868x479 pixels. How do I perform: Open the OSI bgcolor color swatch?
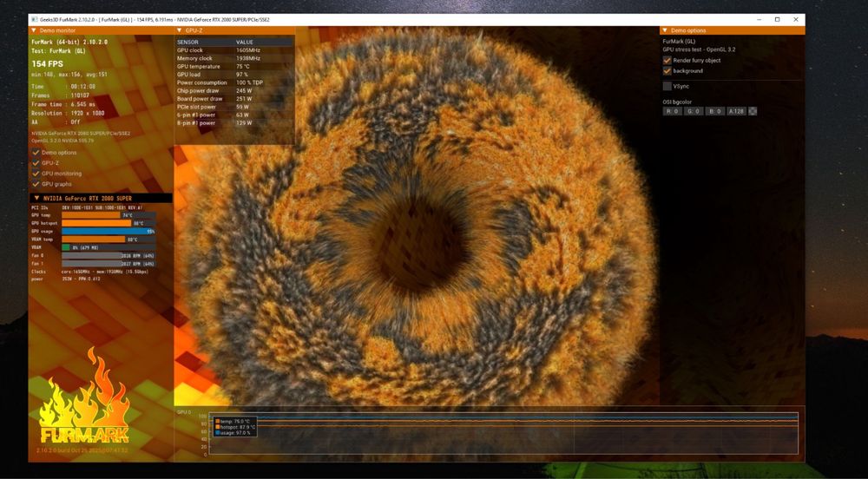[753, 111]
